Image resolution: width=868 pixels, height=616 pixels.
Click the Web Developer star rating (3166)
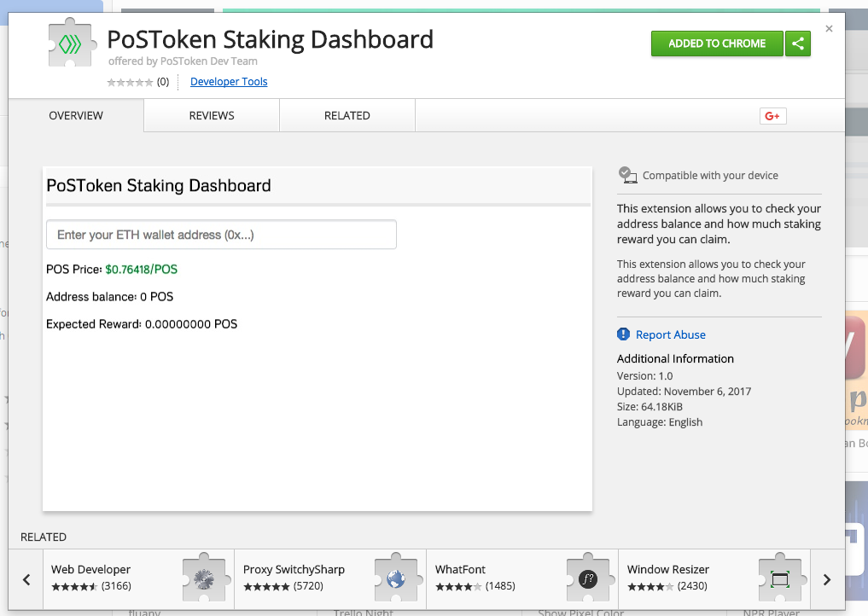pos(91,586)
